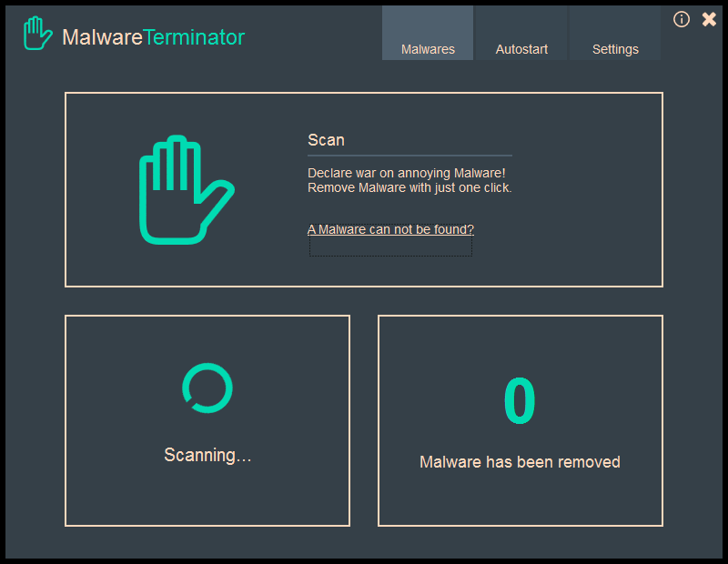728x564 pixels.
Task: Open the info icon at top right
Action: 682,19
